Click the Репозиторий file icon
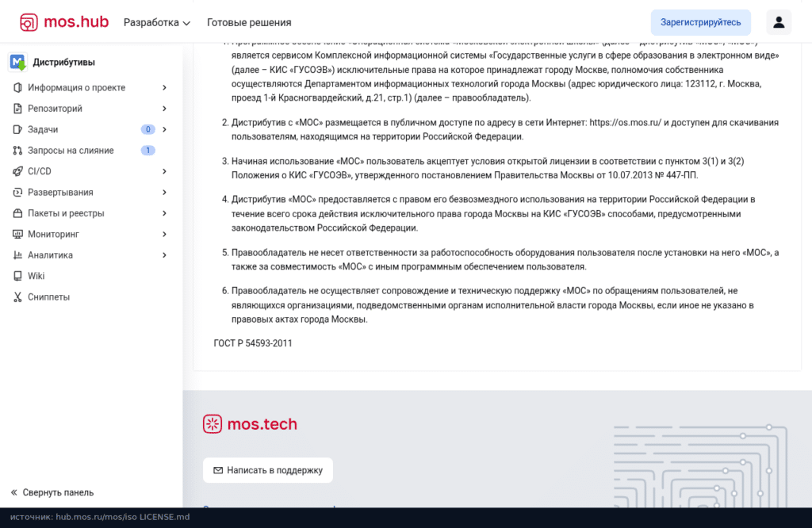 point(17,108)
